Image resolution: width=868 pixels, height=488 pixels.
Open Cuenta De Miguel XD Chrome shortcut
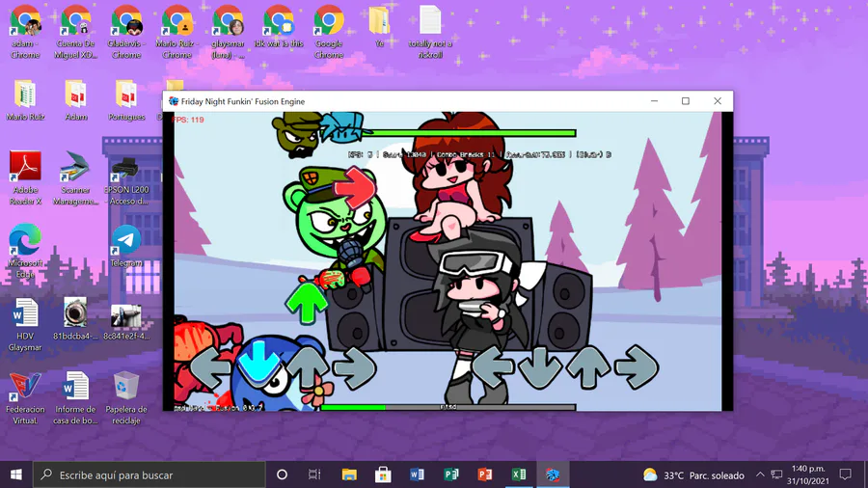point(76,32)
